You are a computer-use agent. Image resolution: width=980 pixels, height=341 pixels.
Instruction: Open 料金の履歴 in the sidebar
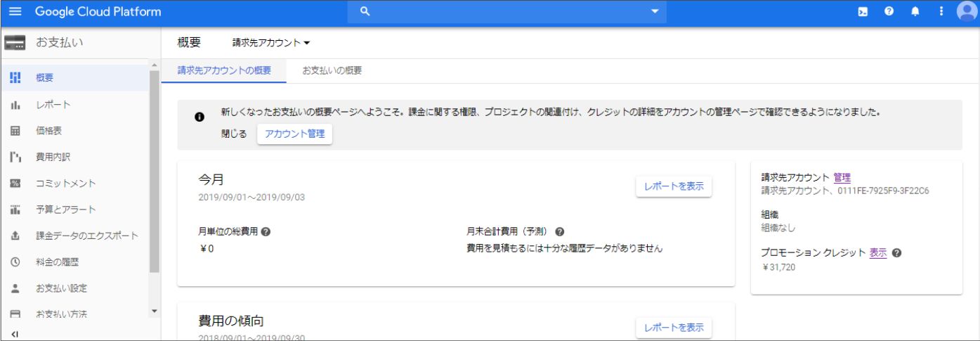coord(75,262)
